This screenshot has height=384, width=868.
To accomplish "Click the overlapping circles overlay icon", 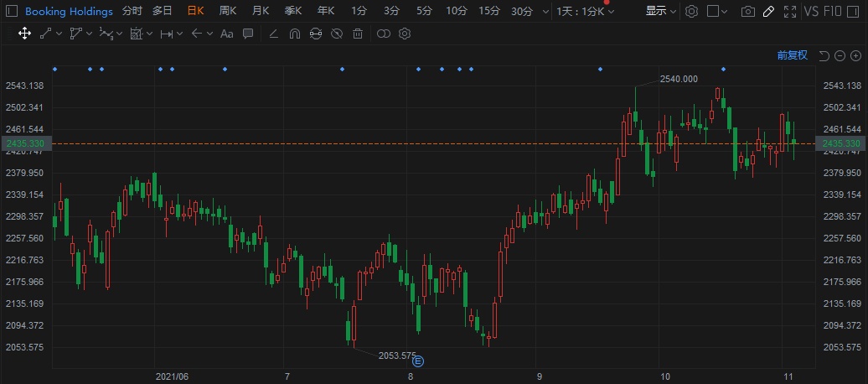I will 384,34.
